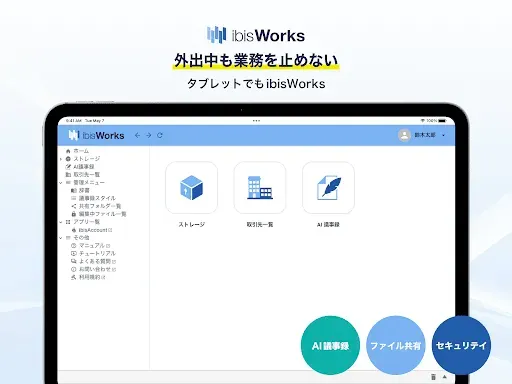Open the account dropdown arrow beside 鈴木太郎
This screenshot has width=512, height=384.
point(444,135)
